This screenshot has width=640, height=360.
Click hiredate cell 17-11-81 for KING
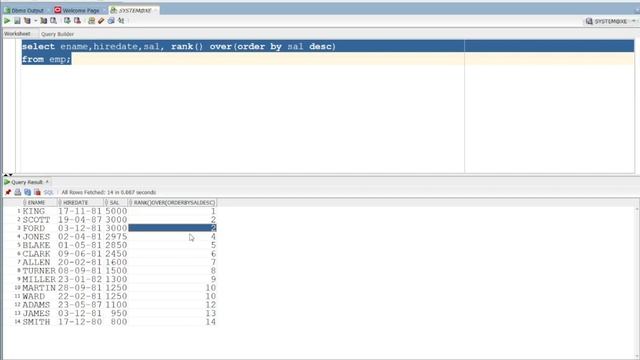(80, 211)
